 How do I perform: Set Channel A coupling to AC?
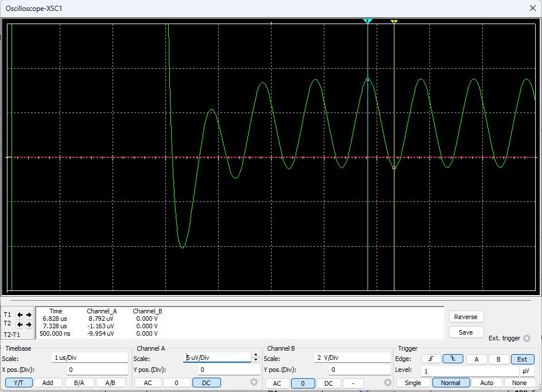pyautogui.click(x=148, y=383)
